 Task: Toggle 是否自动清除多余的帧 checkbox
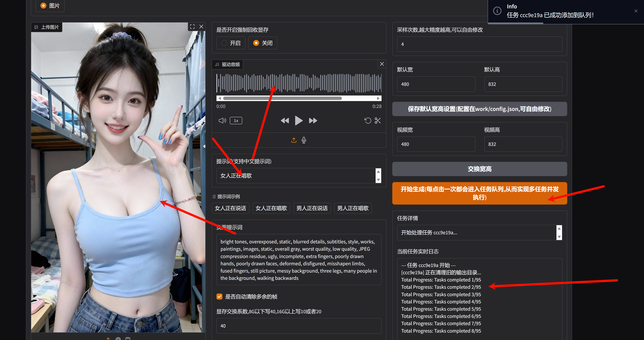219,297
